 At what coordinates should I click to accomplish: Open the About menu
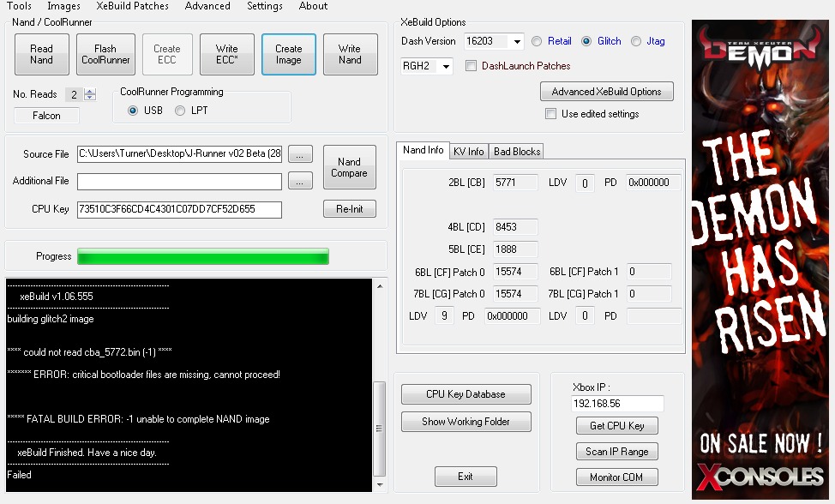click(313, 6)
